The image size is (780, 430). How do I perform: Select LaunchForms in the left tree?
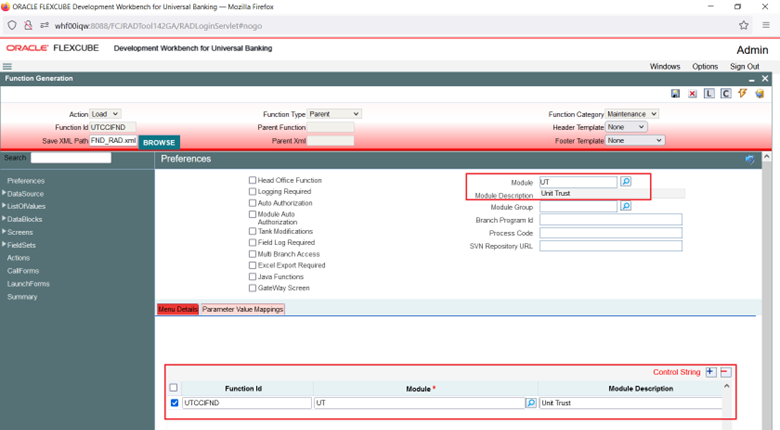pos(28,284)
